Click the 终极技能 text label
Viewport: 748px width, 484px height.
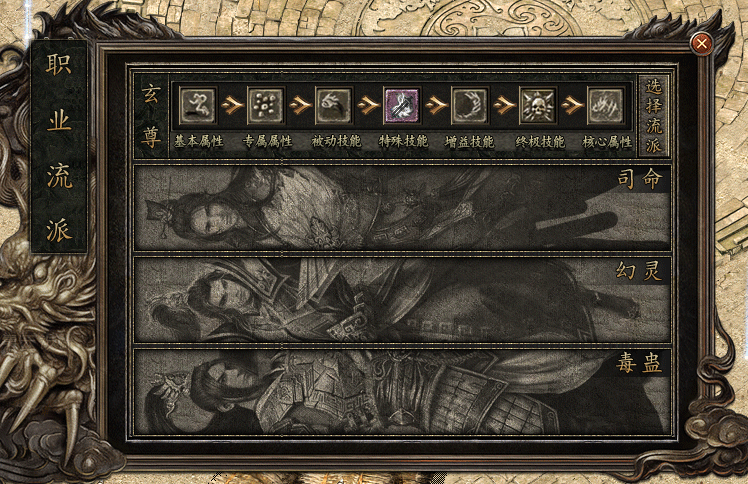coord(540,142)
